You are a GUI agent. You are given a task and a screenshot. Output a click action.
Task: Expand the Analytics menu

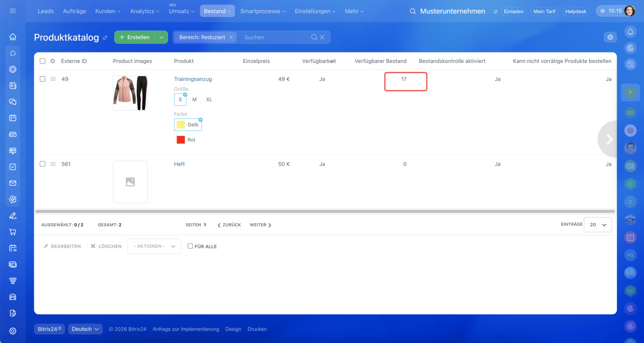point(145,11)
